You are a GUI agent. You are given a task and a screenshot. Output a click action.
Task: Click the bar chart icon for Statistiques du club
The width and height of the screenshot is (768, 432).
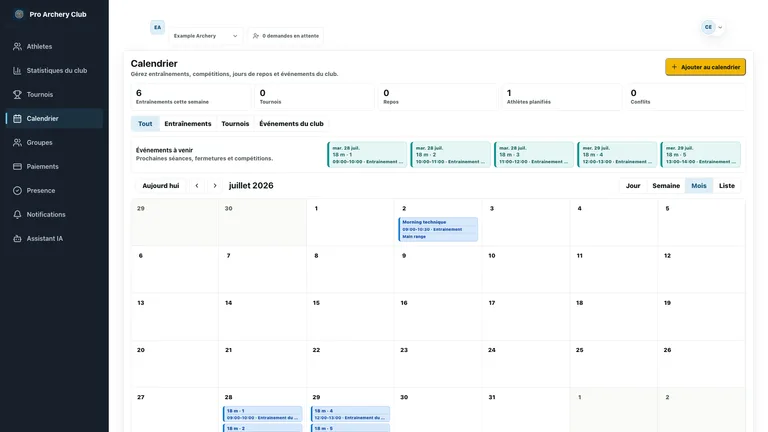[x=17, y=71]
